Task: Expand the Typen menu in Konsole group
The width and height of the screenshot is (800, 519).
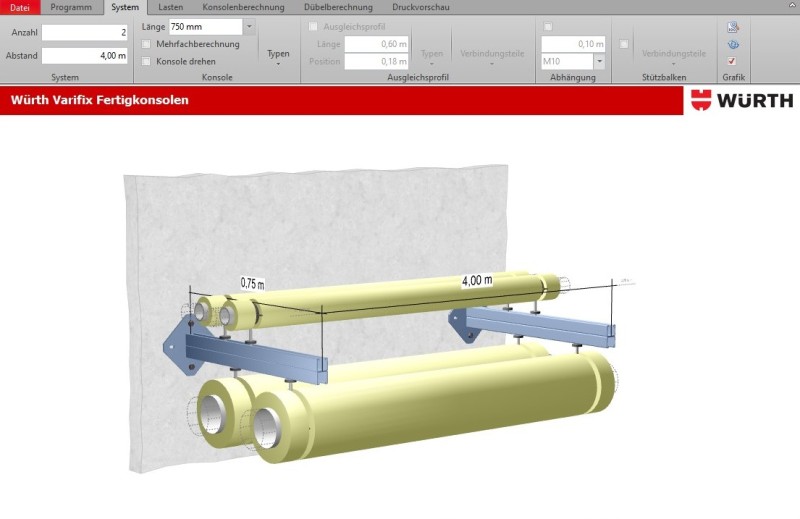Action: point(278,56)
